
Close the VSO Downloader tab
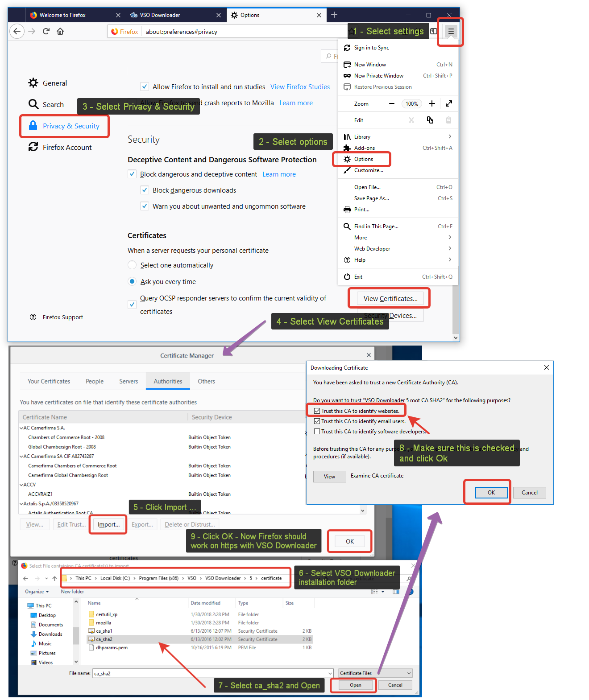(x=219, y=15)
